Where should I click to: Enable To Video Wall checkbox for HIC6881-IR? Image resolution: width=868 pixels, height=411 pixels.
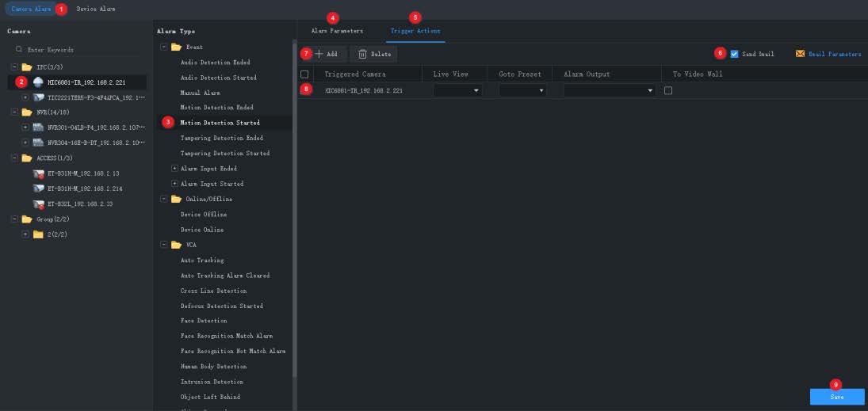668,91
